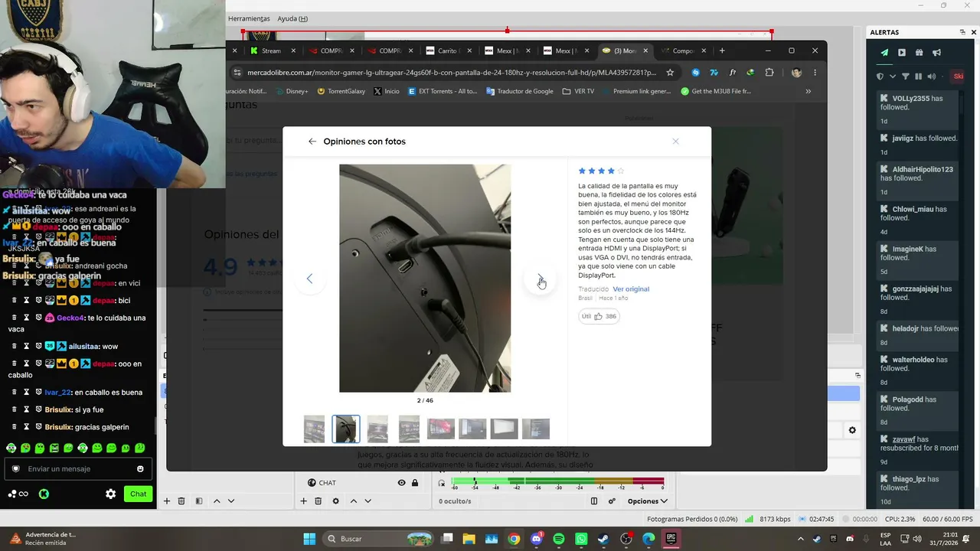This screenshot has width=980, height=551.
Task: Open the megaphone tab in Alertas
Action: pyautogui.click(x=936, y=53)
